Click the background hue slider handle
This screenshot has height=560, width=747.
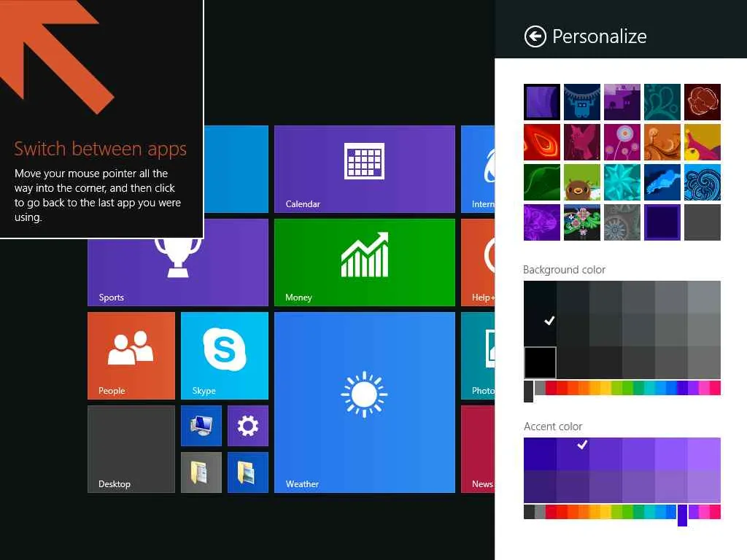click(x=528, y=392)
